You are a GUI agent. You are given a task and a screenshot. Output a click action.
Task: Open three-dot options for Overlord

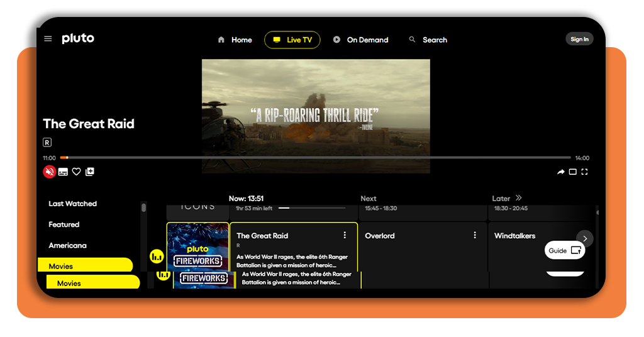click(x=475, y=235)
